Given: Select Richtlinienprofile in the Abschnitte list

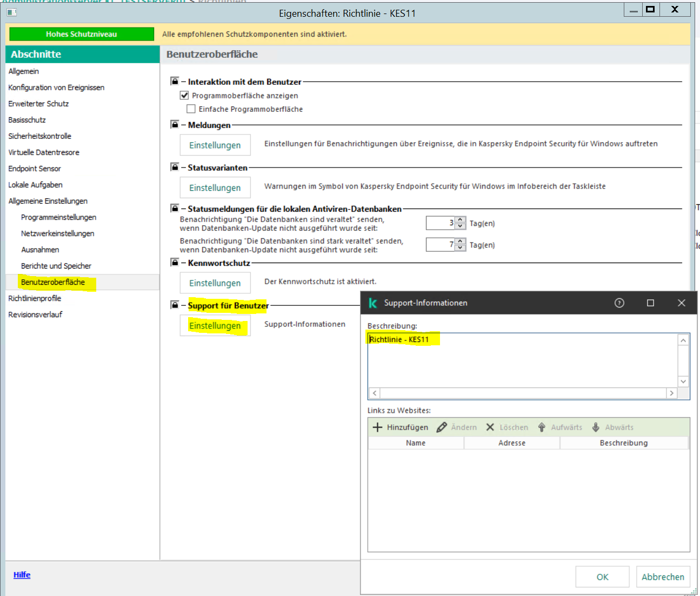Looking at the screenshot, I should tap(35, 298).
